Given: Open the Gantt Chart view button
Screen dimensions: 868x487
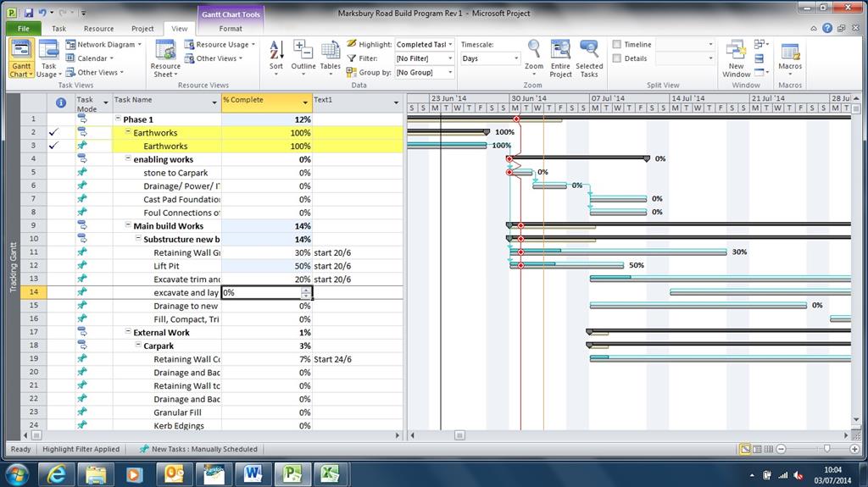Looking at the screenshot, I should coord(21,58).
